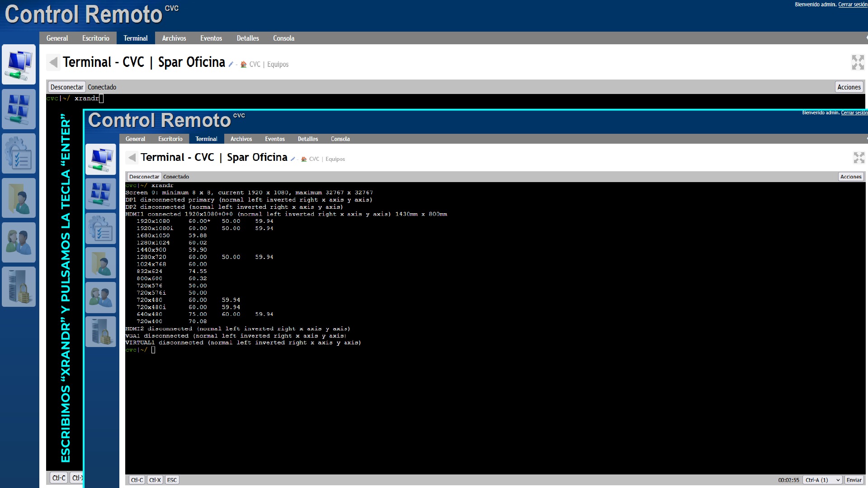Open the users group sidebar icon
This screenshot has width=868, height=488.
click(x=19, y=242)
